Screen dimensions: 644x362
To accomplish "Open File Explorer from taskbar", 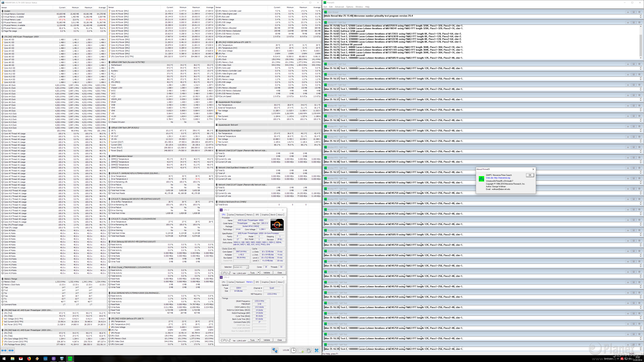I will click(13, 359).
